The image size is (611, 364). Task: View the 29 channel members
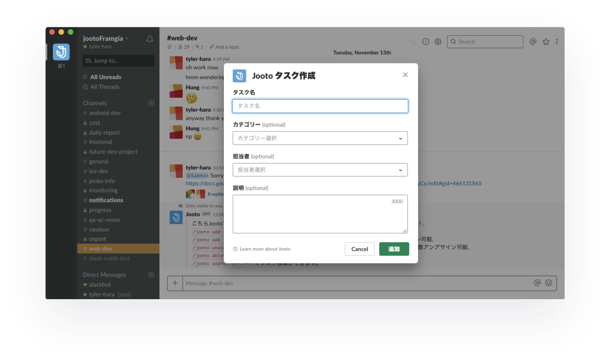click(184, 47)
